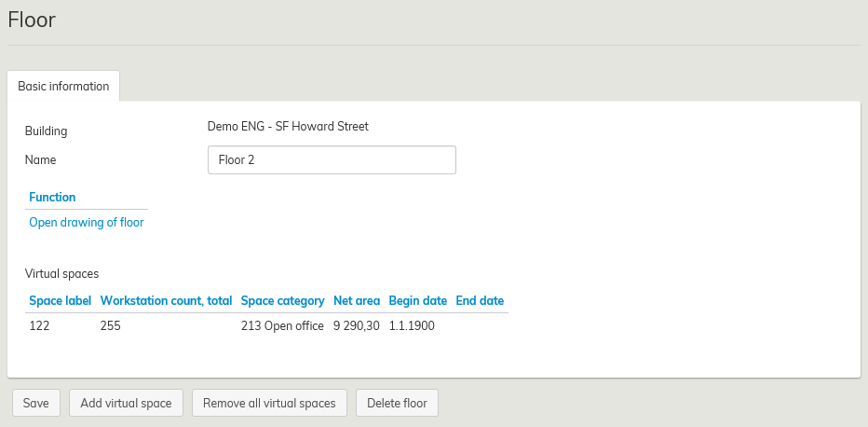Screen dimensions: 868x427
Task: Click the begin date cell 1.1.1900
Action: [x=412, y=326]
